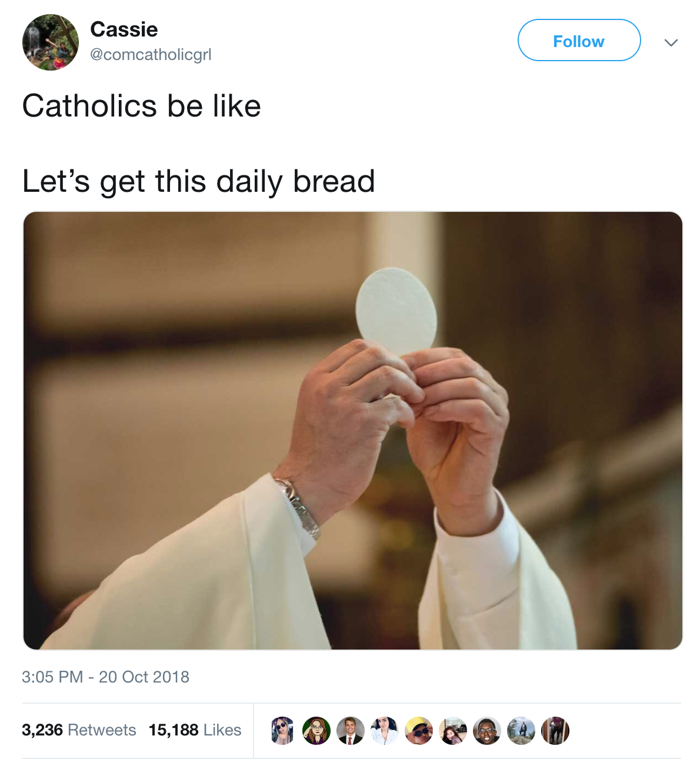700x759 pixels.
Task: Click the date 20 Oct 2018
Action: [x=145, y=677]
